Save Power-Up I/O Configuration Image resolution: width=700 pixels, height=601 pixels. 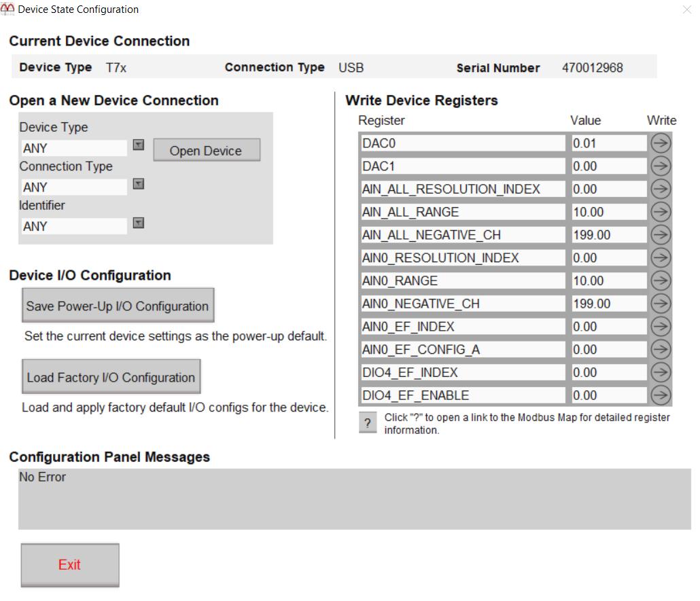point(118,305)
